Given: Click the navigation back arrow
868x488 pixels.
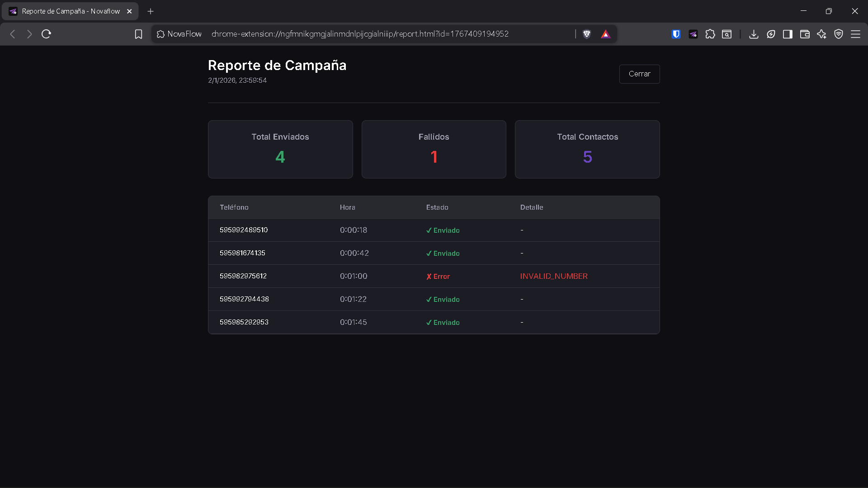Looking at the screenshot, I should pyautogui.click(x=12, y=34).
